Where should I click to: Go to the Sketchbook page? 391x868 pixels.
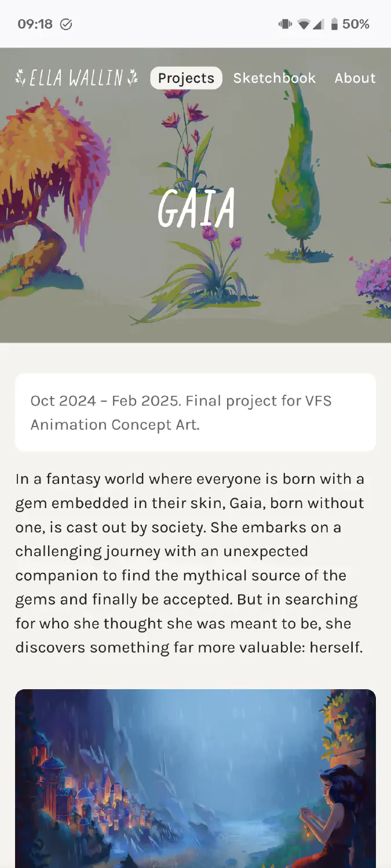(x=274, y=78)
